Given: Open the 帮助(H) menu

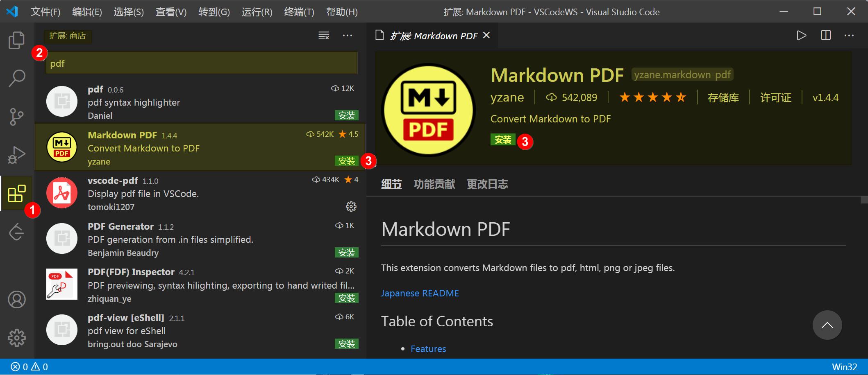Looking at the screenshot, I should 342,12.
